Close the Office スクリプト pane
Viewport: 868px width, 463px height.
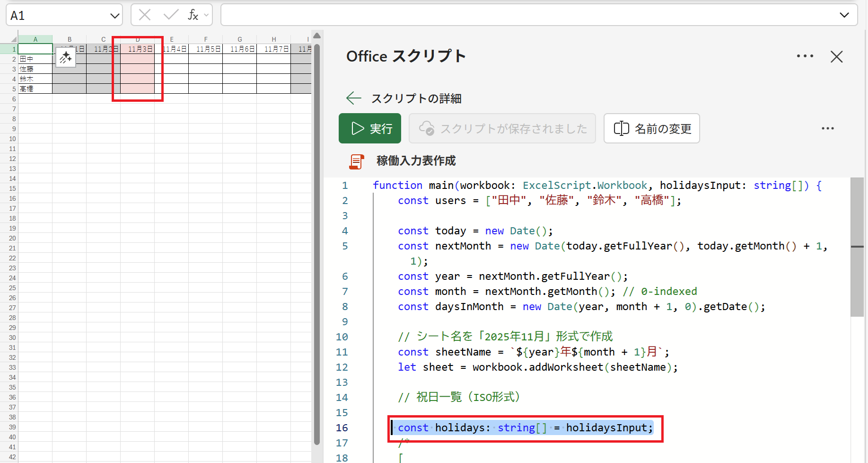click(837, 57)
